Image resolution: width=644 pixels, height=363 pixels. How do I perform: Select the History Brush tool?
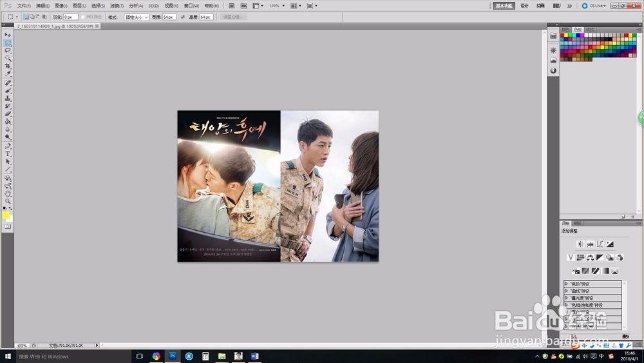pos(8,106)
